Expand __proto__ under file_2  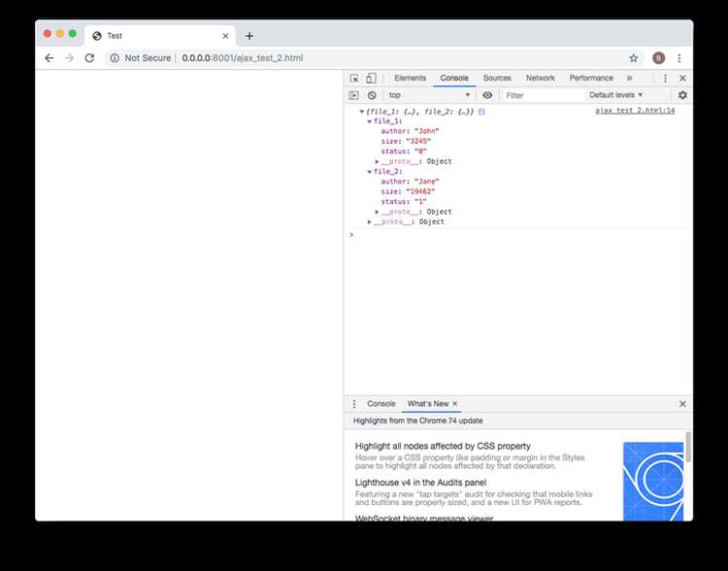(x=377, y=212)
